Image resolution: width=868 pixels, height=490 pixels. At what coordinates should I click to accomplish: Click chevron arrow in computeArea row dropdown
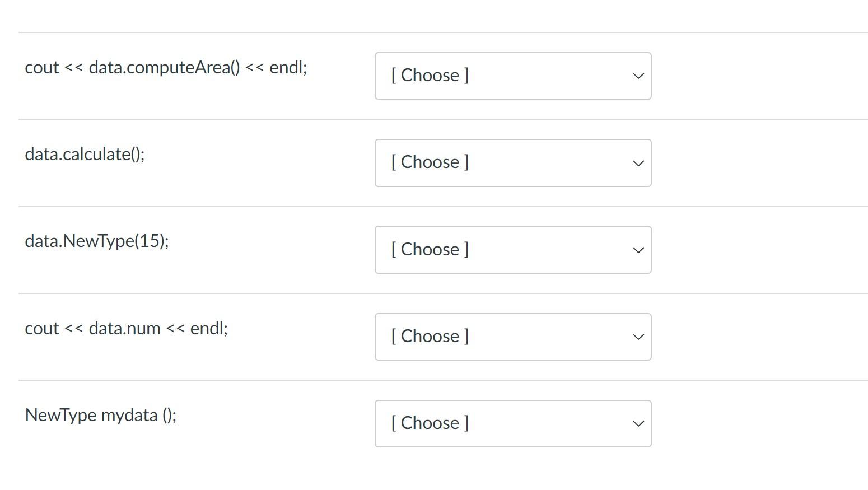(x=638, y=76)
